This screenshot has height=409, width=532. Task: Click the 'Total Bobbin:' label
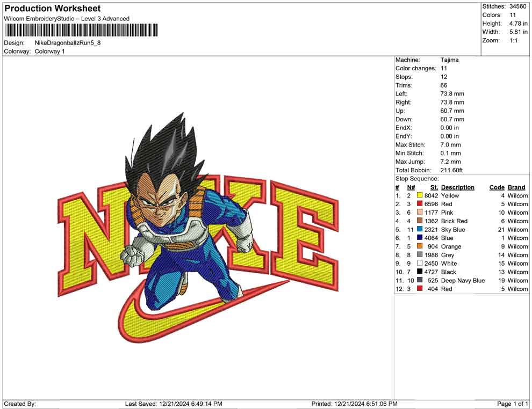pos(413,170)
